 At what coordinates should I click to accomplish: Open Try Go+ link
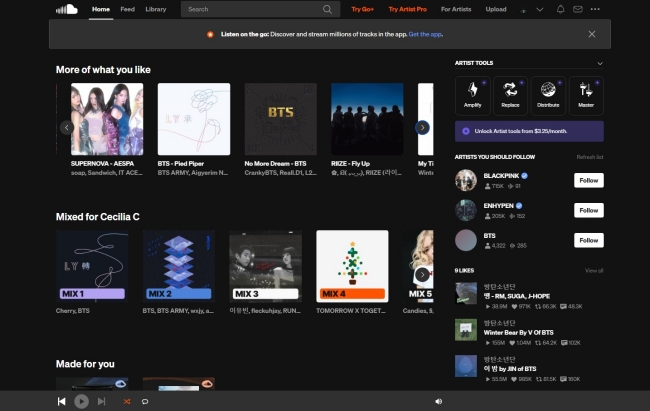[x=362, y=9]
